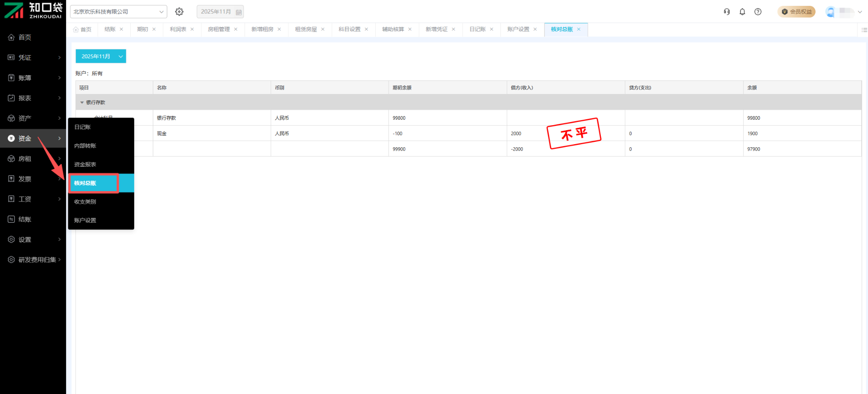Close the 核对总账 tab
Viewport: 868px width, 394px height.
point(579,29)
